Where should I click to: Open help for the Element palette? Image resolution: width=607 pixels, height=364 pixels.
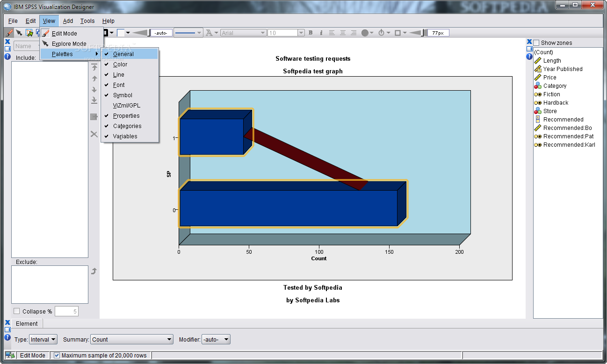click(x=7, y=337)
